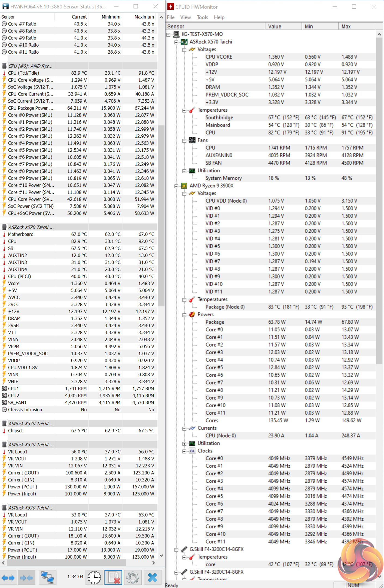Viewport: 384px width, 588px height.
Task: Click the flame icon beside Powers group
Action: [192, 314]
